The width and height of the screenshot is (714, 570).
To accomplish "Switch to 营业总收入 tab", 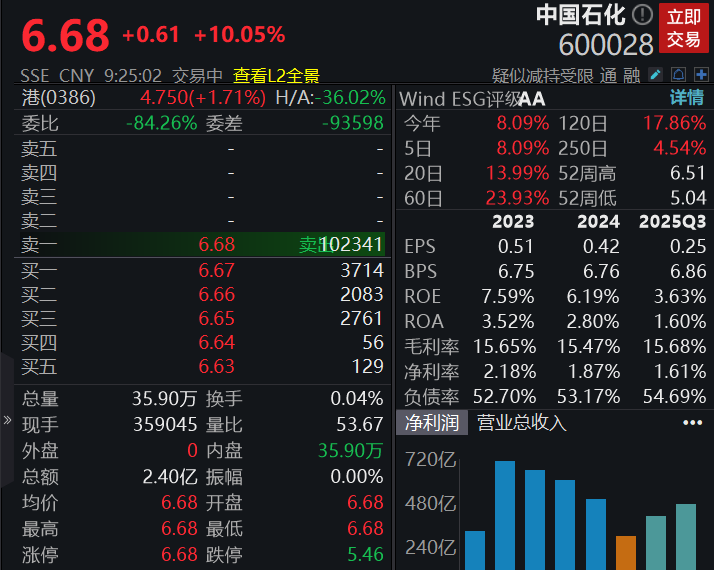I will click(521, 422).
